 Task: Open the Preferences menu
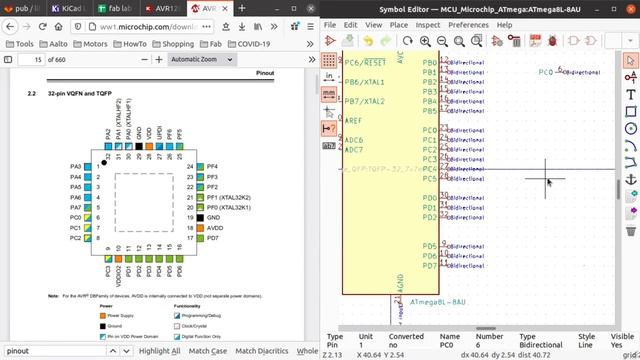[x=468, y=25]
